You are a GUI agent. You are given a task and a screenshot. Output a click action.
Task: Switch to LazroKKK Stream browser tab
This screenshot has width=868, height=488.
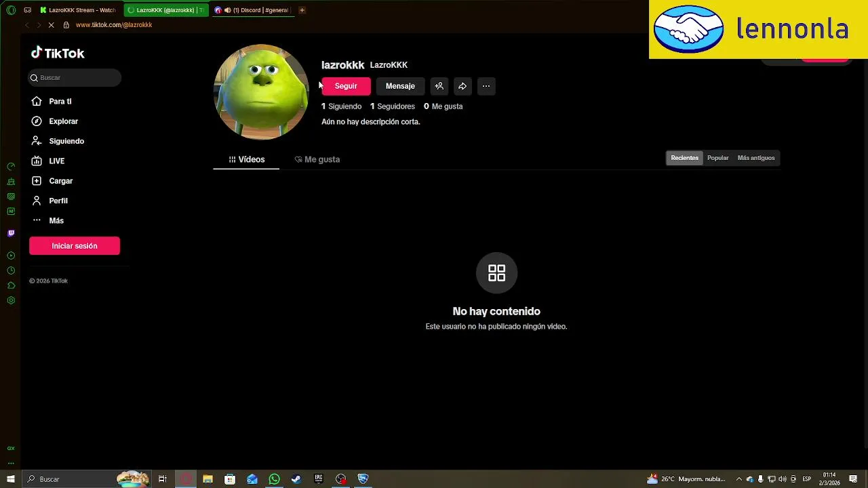pos(78,10)
